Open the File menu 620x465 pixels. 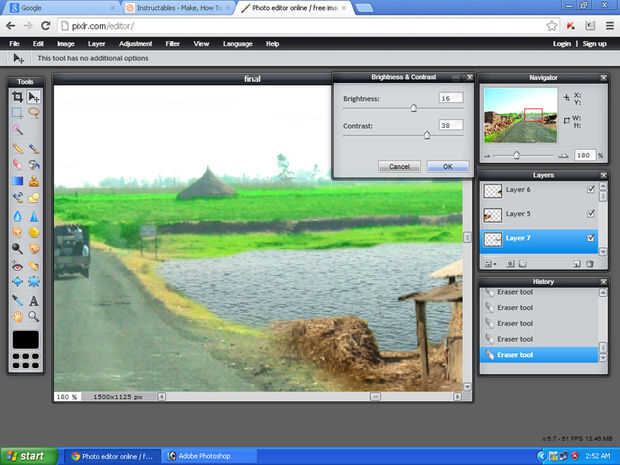pyautogui.click(x=14, y=43)
